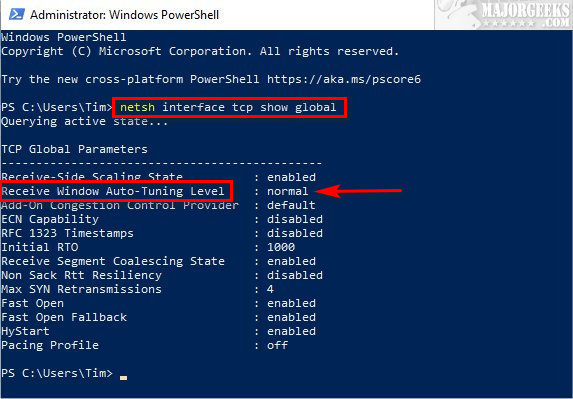
Task: Click the TCP Global Parameters heading
Action: click(x=75, y=149)
